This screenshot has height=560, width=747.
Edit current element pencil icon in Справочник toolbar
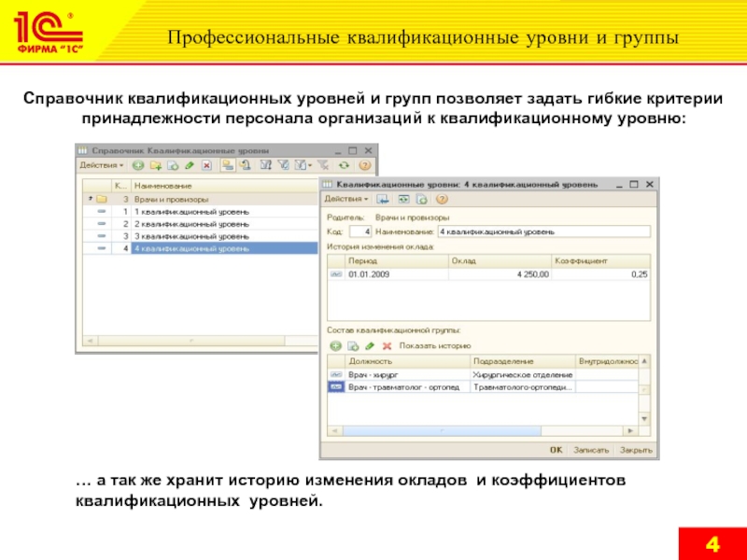pos(190,166)
